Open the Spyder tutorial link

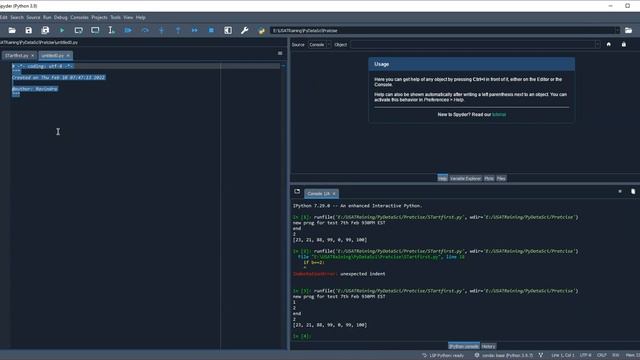pyautogui.click(x=499, y=115)
